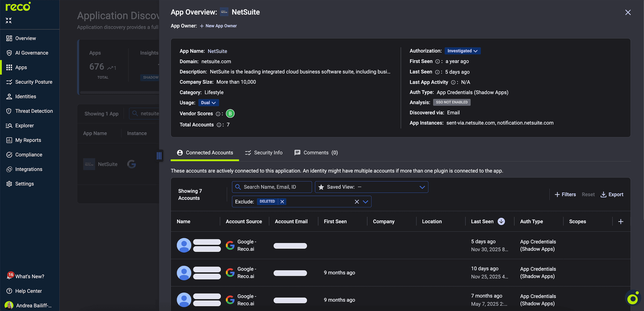Add a New App Owner
Viewport: 644px width, 311px height.
pyautogui.click(x=218, y=26)
